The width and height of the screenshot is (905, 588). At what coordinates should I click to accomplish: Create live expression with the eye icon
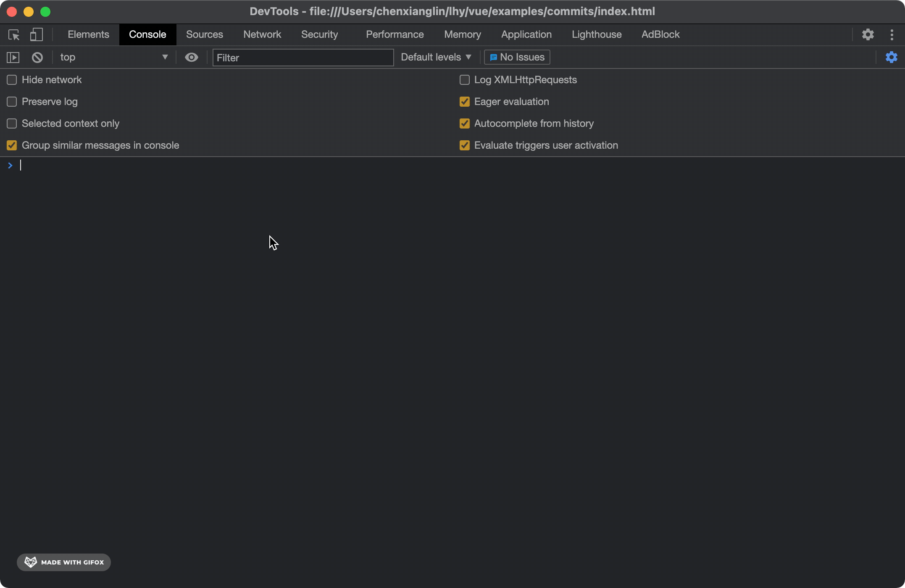click(192, 57)
